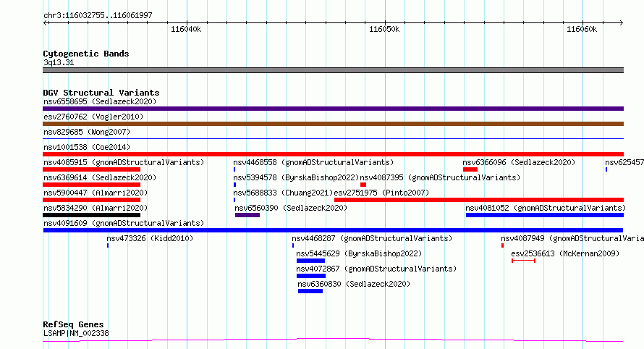The image size is (644, 349).
Task: Open nsv4081052 gnomAD variant label
Action: pos(546,208)
